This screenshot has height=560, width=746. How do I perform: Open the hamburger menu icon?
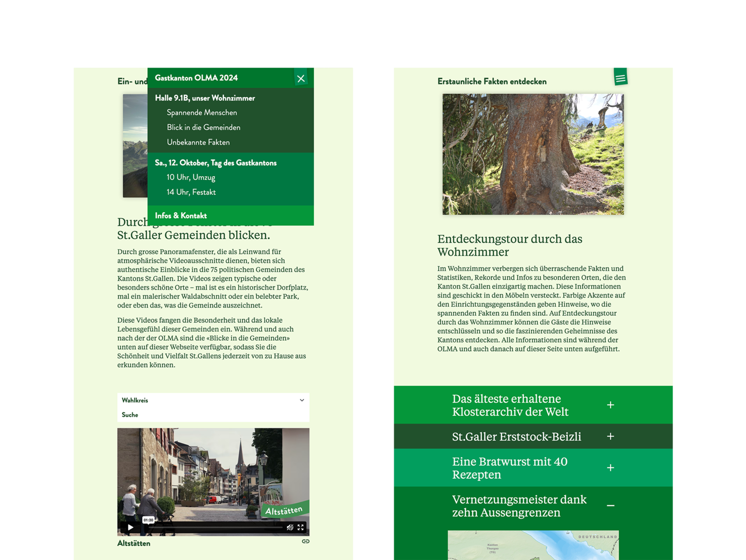620,78
